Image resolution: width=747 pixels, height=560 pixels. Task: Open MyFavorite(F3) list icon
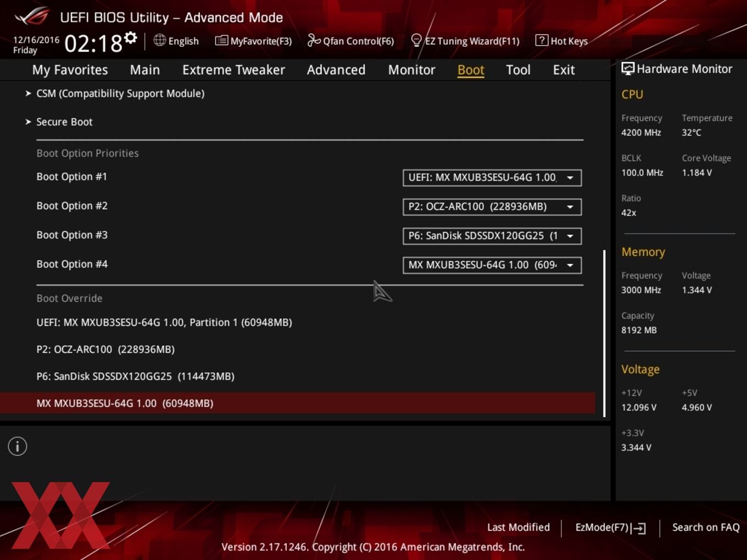(x=221, y=40)
